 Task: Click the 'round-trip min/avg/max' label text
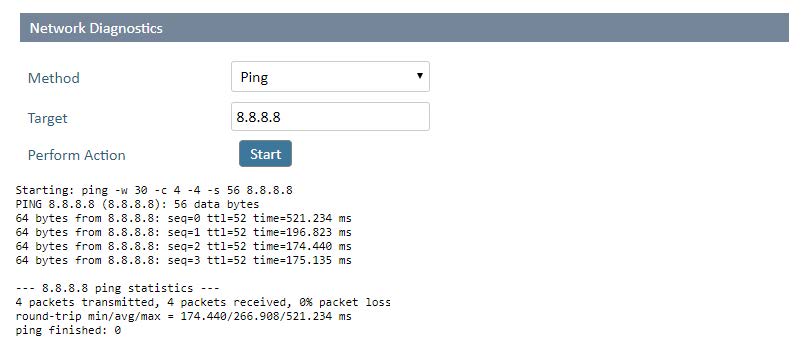(91, 316)
